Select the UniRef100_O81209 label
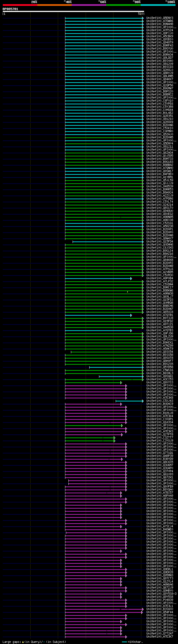The image size is (178, 644). [160, 64]
